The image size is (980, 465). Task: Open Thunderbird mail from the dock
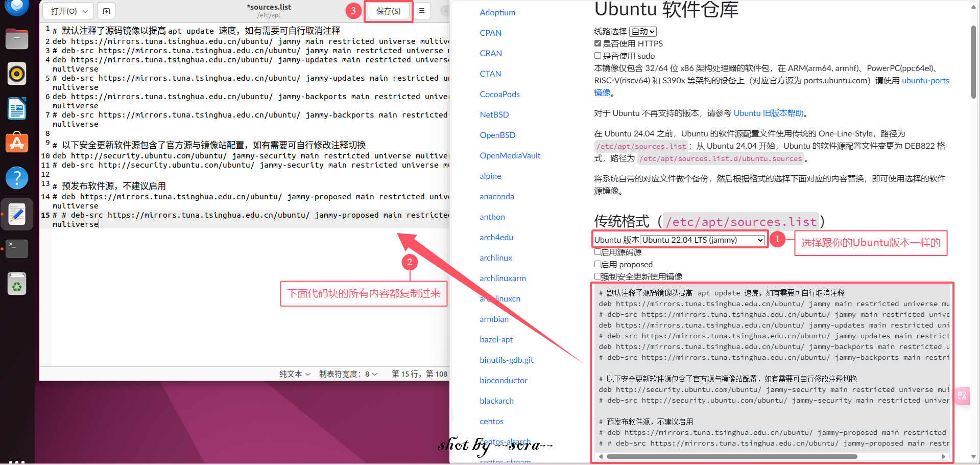17,7
